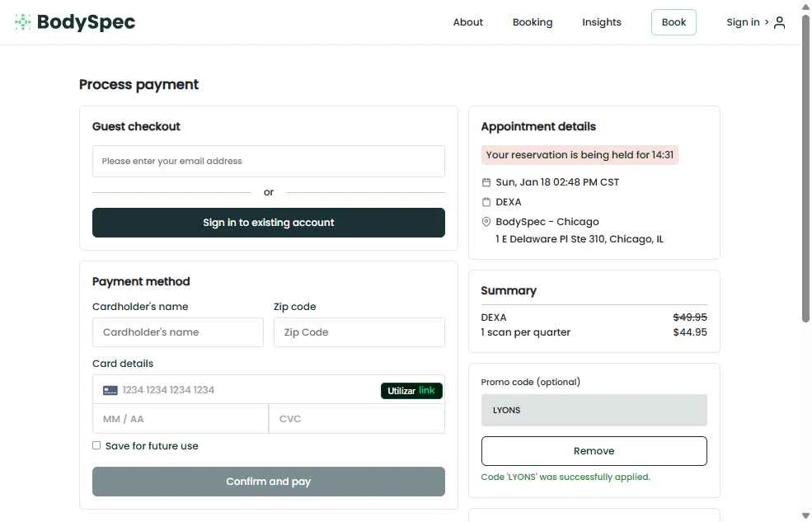
Task: Click the struck-through $49.95 price
Action: 690,317
